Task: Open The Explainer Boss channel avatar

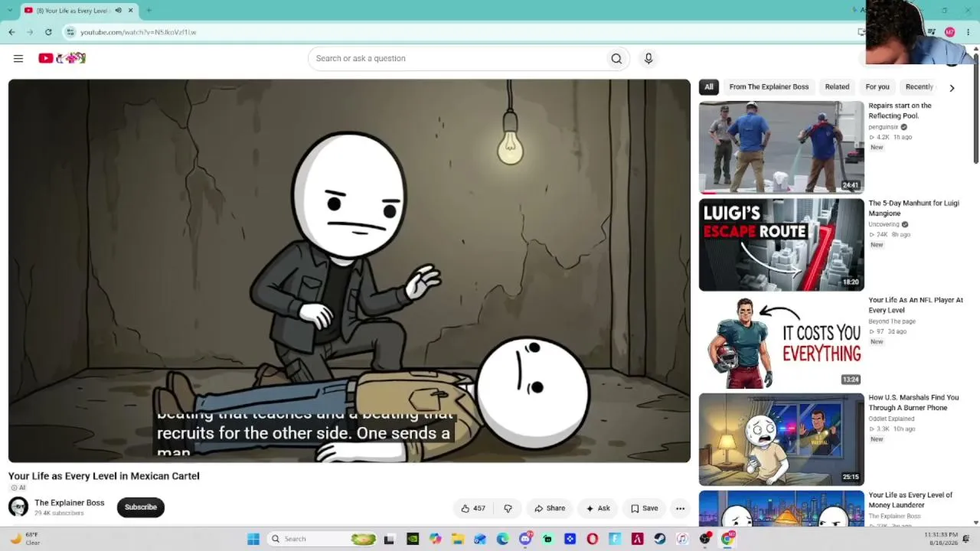Action: (x=18, y=507)
